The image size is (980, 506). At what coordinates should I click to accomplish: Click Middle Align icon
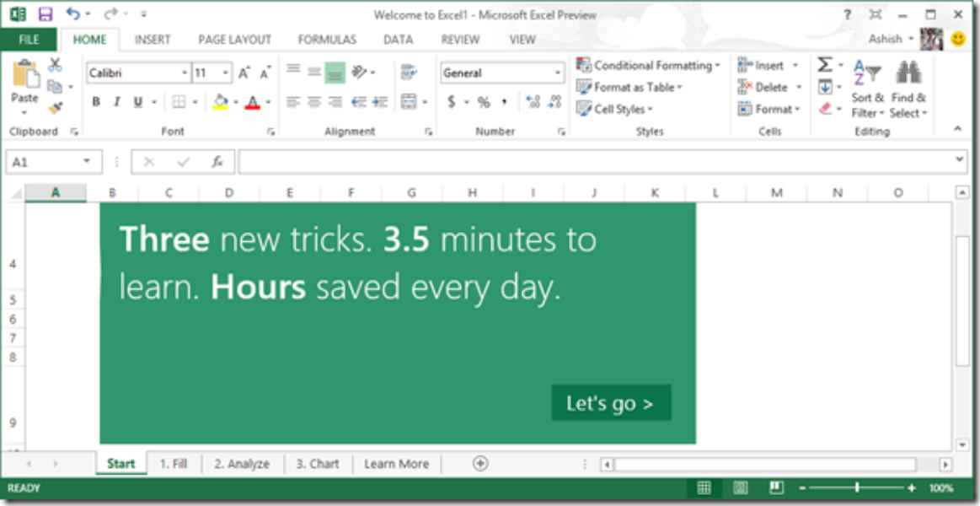click(x=313, y=71)
